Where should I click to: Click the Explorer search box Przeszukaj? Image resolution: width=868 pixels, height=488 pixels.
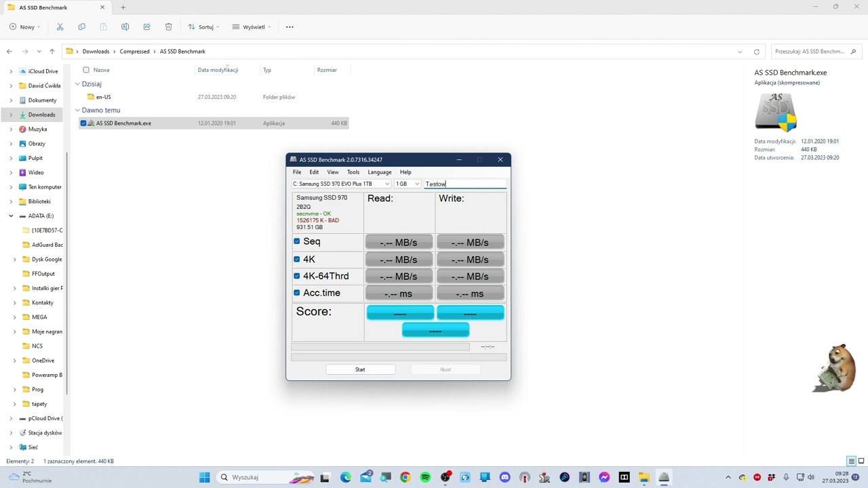point(816,52)
